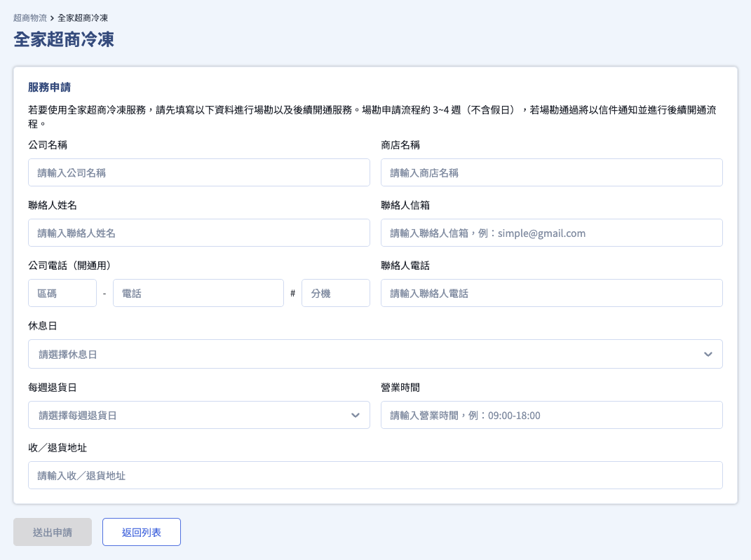The image size is (751, 560).
Task: Focus the 公司名稱 input field
Action: 198,172
